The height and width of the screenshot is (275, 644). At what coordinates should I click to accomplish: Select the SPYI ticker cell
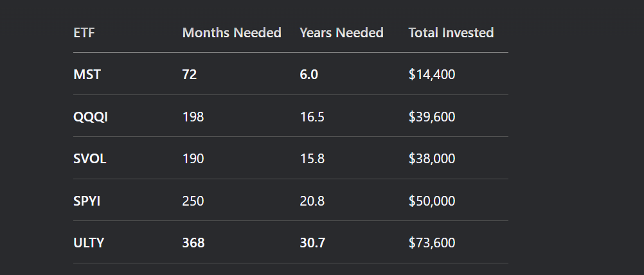tap(87, 201)
